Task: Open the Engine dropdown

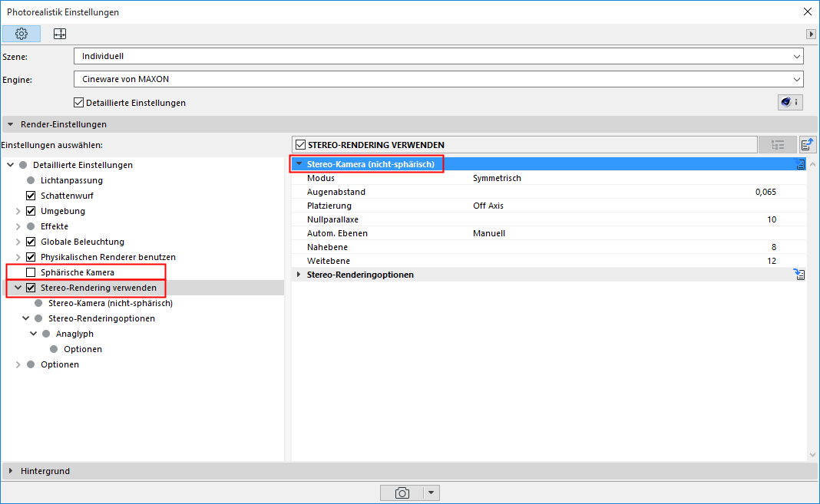Action: click(438, 79)
